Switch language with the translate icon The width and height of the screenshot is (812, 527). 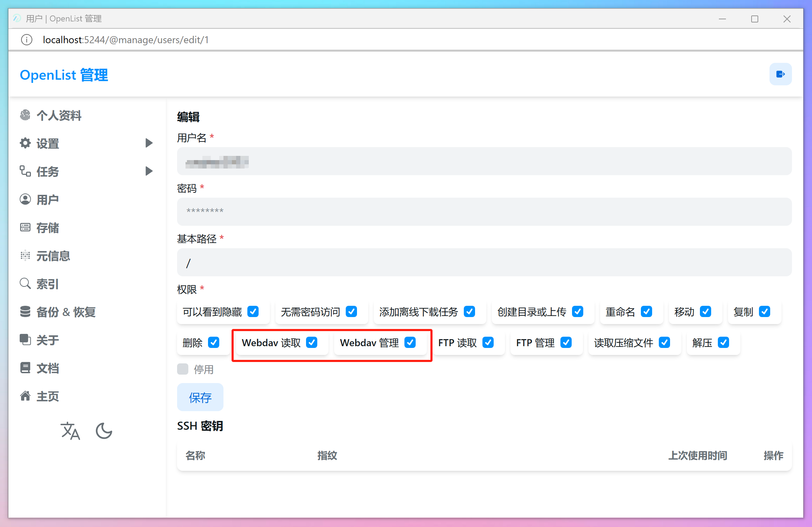(x=70, y=431)
